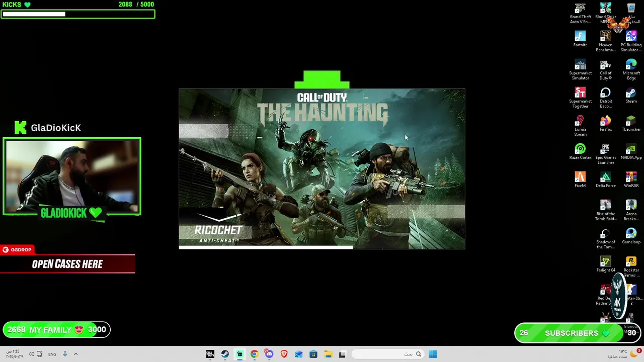644x362 pixels.
Task: Open the Farlight 84 shortcut
Action: [605, 264]
